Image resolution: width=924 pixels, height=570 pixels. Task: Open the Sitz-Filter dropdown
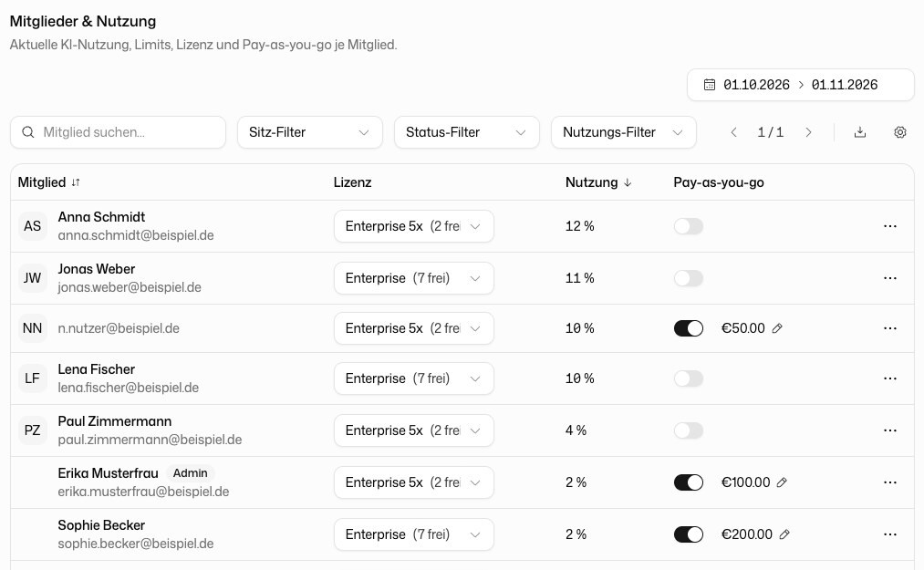(310, 132)
